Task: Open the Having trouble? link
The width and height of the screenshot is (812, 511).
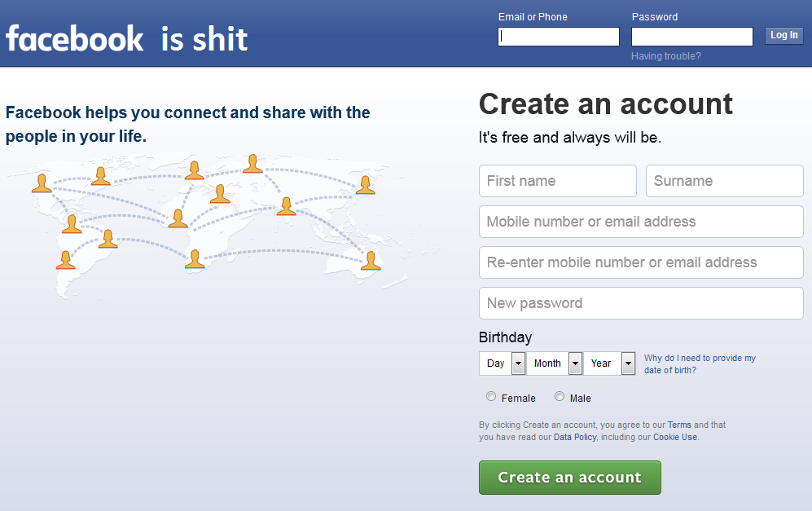Action: 666,56
